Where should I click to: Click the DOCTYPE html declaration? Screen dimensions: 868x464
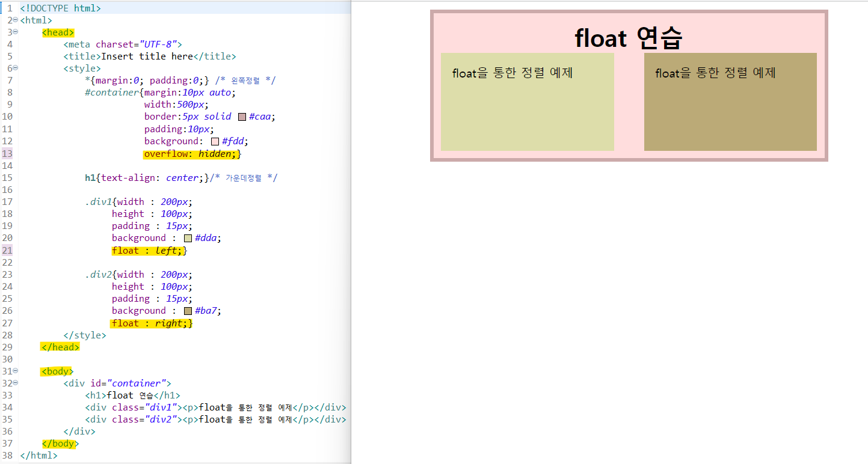(x=61, y=8)
